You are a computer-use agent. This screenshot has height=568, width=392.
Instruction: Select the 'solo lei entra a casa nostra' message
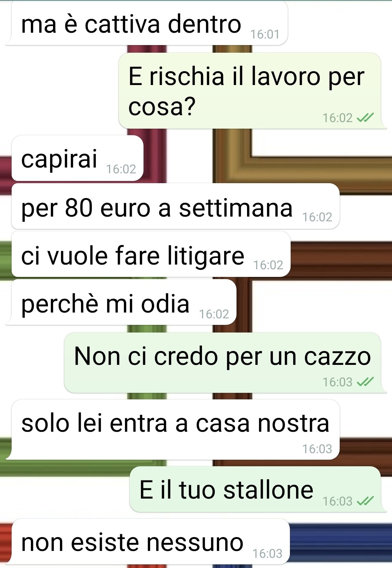point(173,430)
